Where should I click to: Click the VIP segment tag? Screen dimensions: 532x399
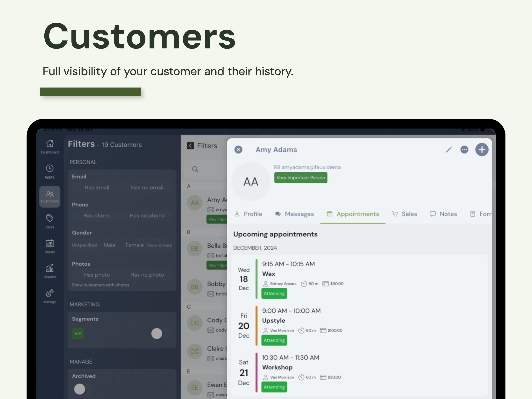(x=78, y=334)
